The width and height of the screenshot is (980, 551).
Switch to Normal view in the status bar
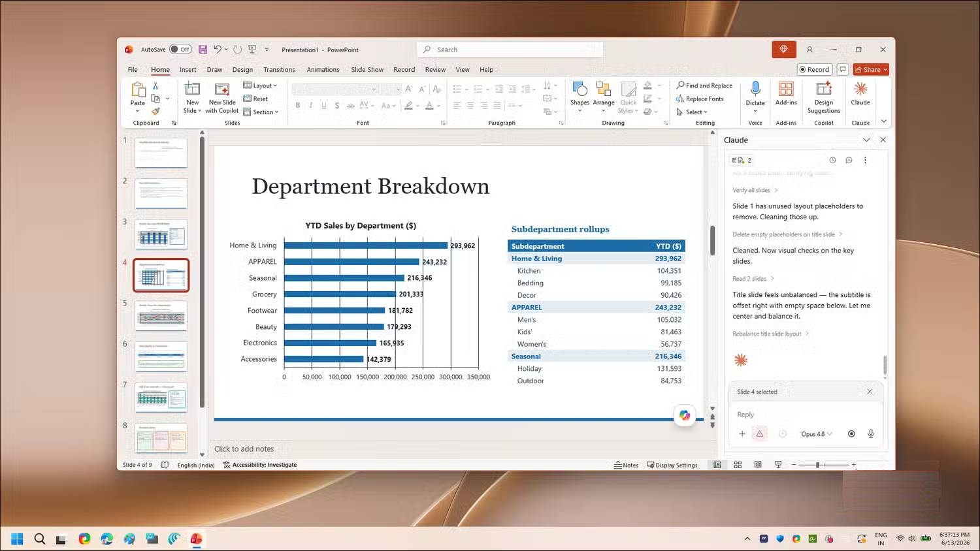tap(717, 465)
